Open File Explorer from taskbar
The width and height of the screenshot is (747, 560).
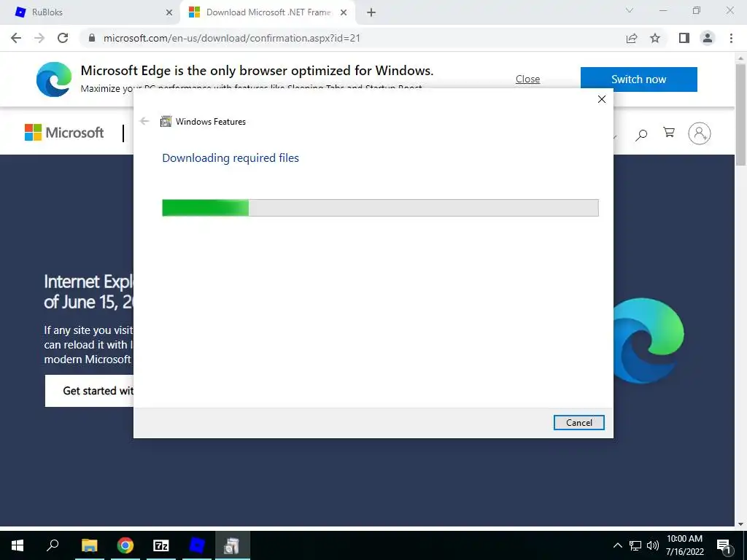tap(89, 545)
